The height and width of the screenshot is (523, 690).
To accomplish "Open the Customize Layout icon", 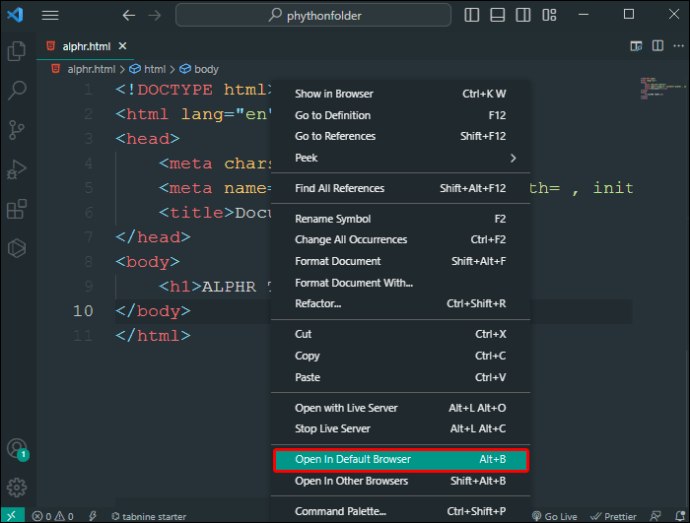I will (x=549, y=15).
